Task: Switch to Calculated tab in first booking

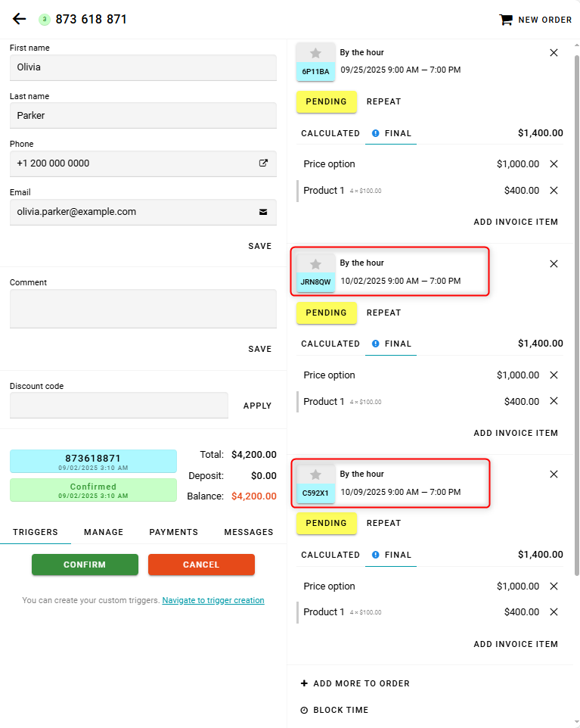Action: coord(330,133)
